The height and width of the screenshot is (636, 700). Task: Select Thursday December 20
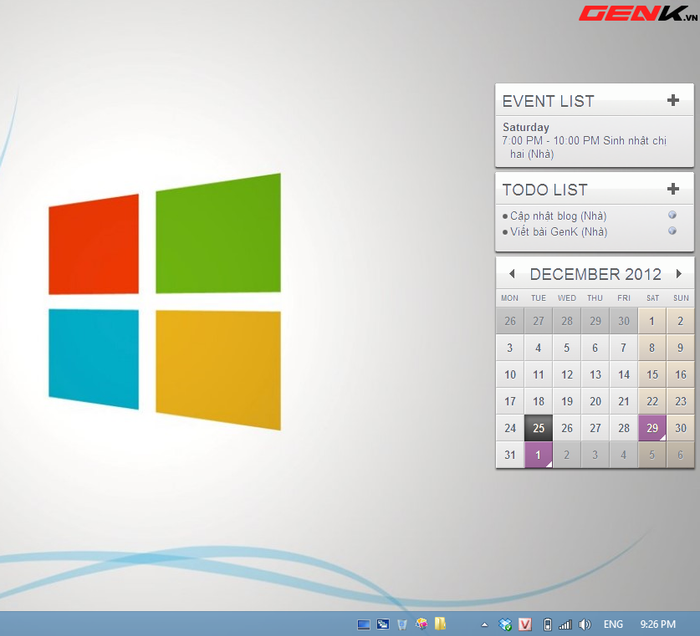(x=595, y=401)
